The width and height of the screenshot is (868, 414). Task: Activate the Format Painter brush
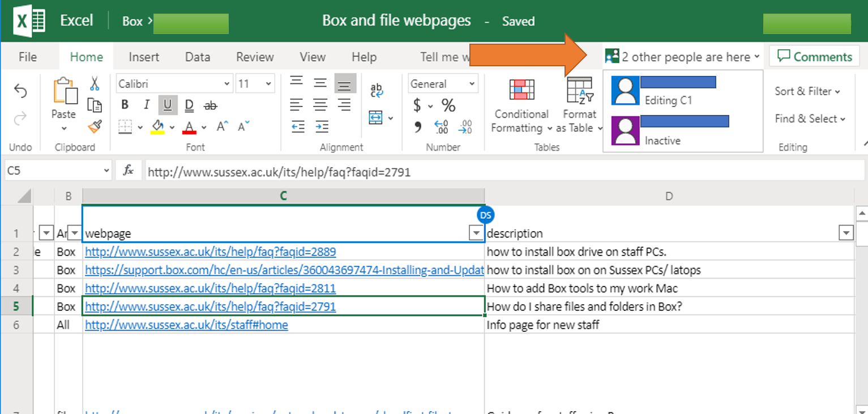pos(95,126)
